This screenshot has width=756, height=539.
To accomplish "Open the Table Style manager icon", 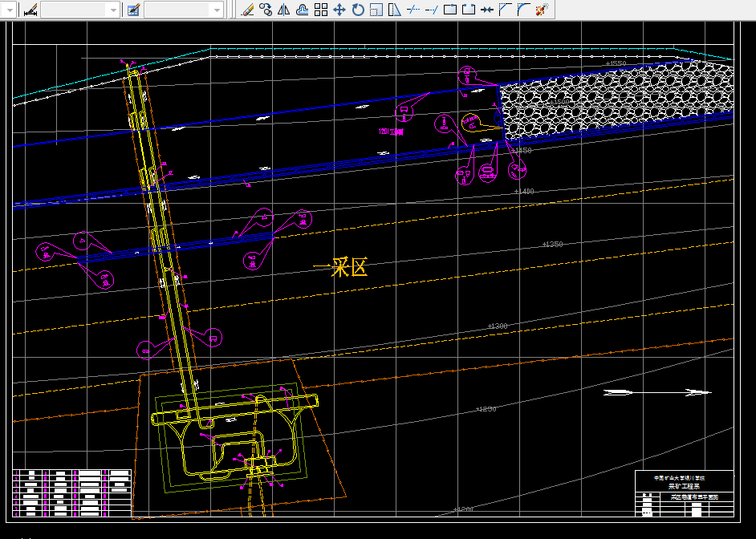I will [x=133, y=10].
